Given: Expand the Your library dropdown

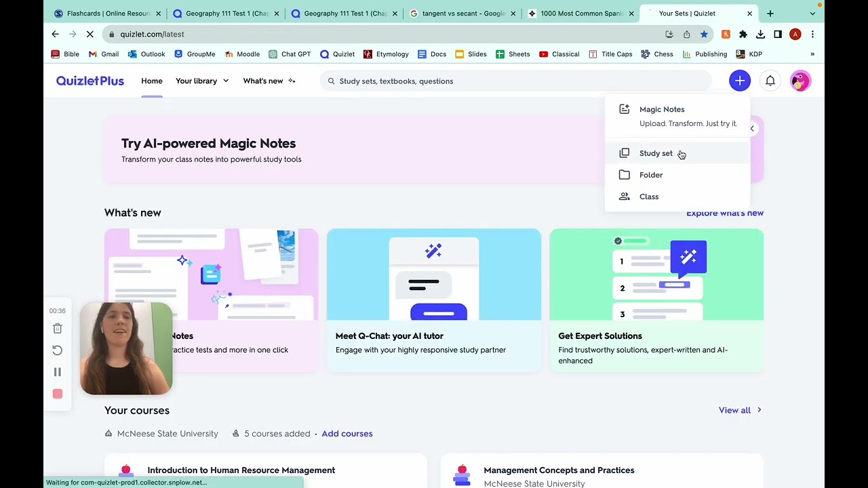Looking at the screenshot, I should (202, 81).
